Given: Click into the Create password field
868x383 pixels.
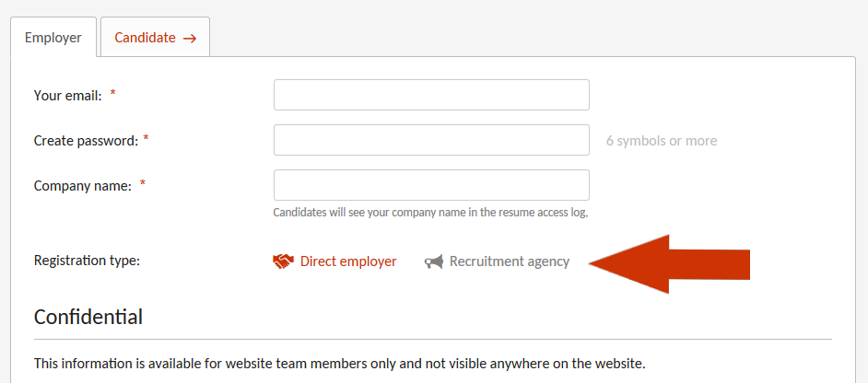Looking at the screenshot, I should (431, 140).
